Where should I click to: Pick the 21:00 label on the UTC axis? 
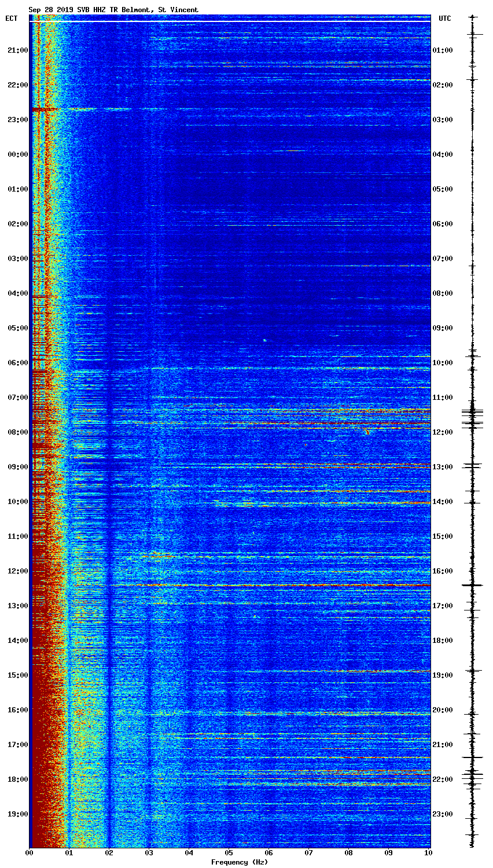(443, 745)
